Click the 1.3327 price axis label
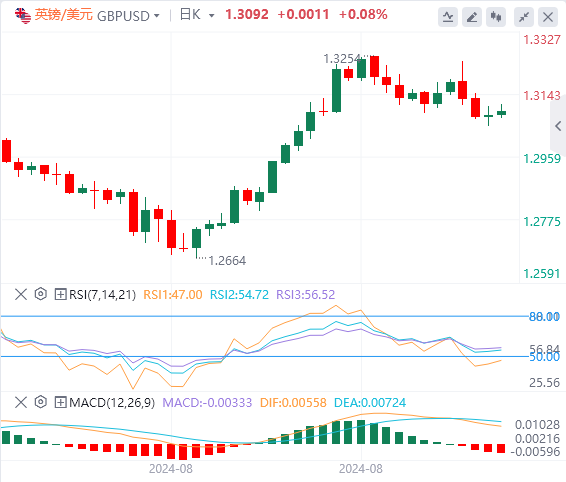Image resolution: width=566 pixels, height=482 pixels. 542,40
